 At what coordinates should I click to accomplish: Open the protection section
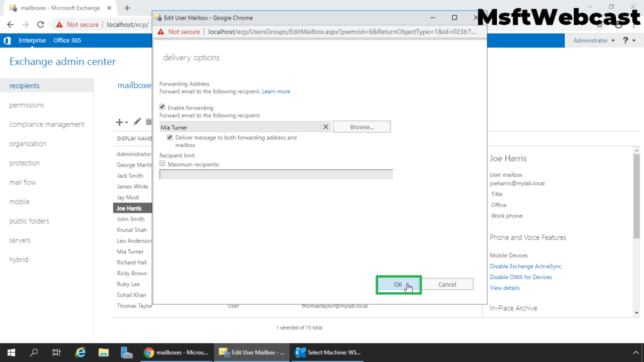click(x=25, y=163)
